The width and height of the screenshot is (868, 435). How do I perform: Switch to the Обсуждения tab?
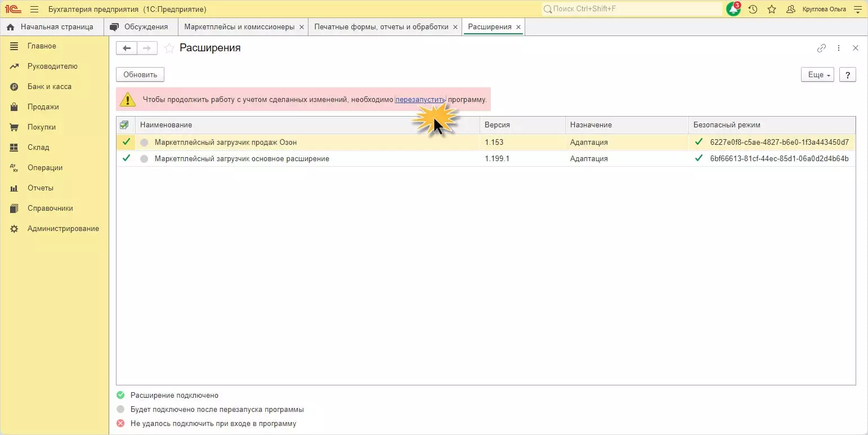[141, 27]
